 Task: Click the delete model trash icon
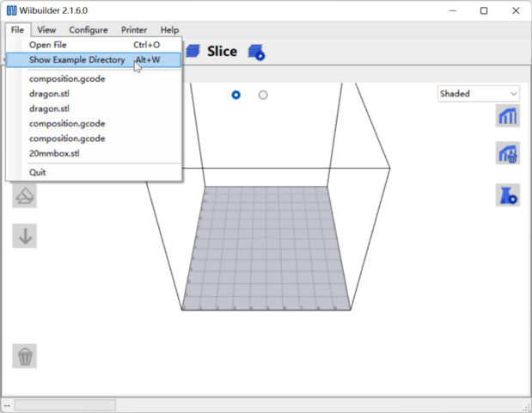(25, 355)
